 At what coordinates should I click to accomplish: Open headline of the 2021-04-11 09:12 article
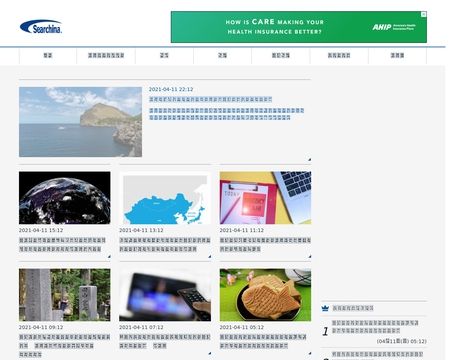click(x=65, y=346)
